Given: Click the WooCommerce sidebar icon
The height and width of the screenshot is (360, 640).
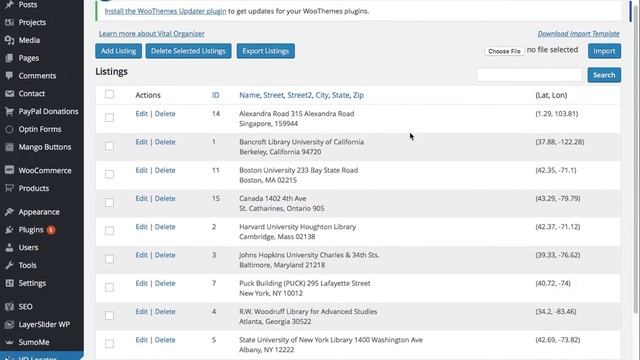Looking at the screenshot, I should (9, 170).
